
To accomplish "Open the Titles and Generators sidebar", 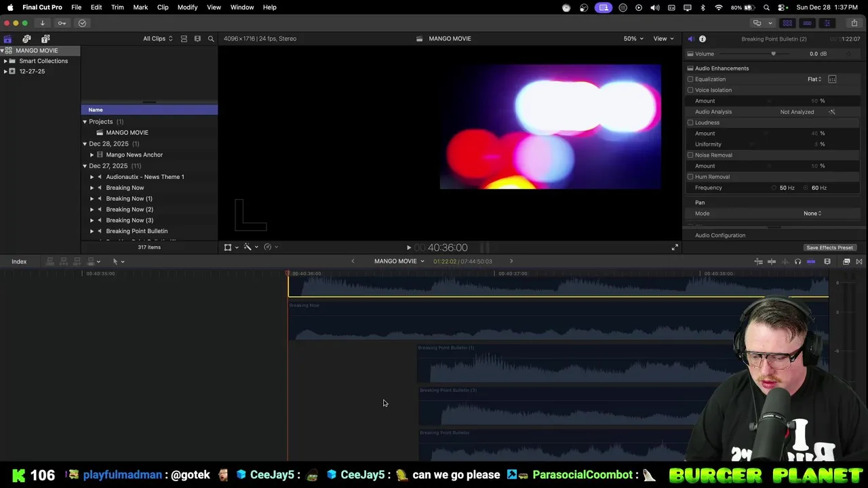I will pos(45,39).
